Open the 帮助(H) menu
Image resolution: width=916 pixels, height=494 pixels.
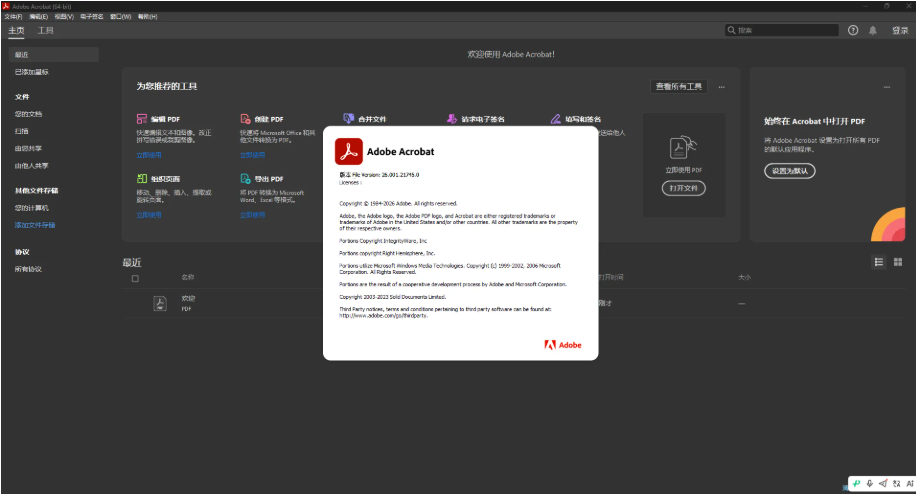(x=148, y=17)
